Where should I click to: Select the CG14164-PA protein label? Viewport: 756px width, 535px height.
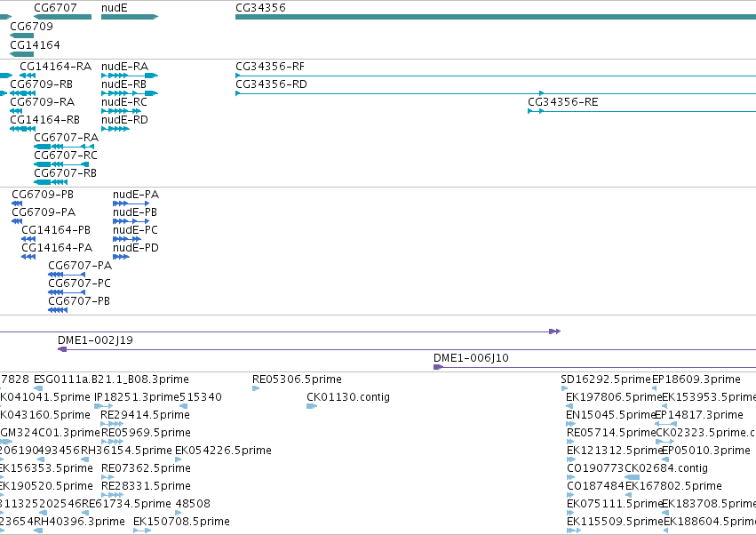point(57,248)
